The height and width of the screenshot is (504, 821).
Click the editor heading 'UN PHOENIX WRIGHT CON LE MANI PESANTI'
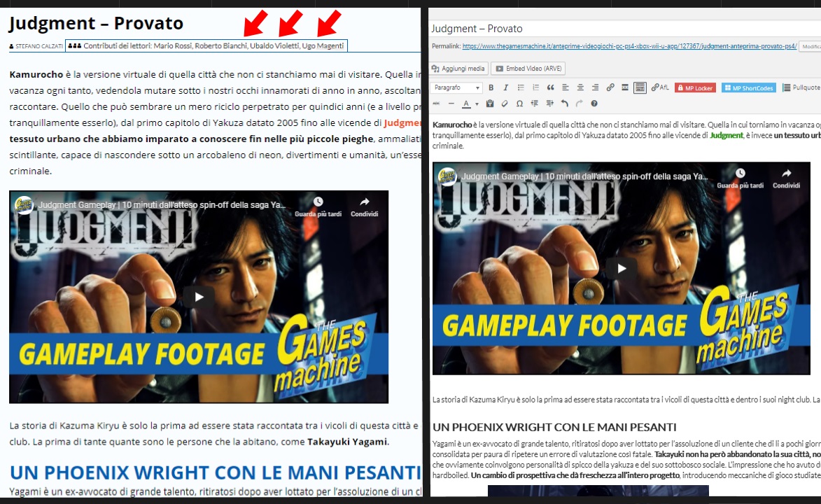(554, 427)
